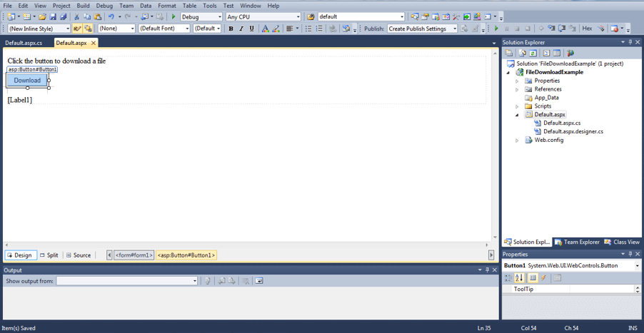Cut selection with scissors icon

(x=76, y=17)
